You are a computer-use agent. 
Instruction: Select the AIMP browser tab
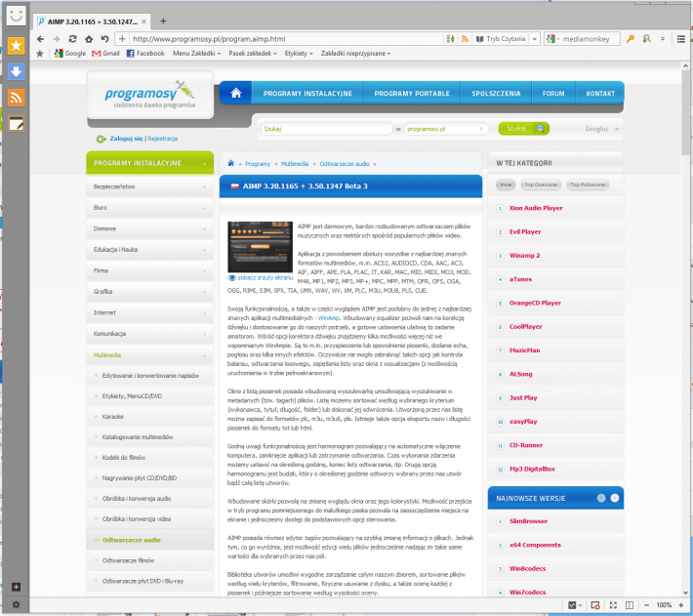(92, 21)
